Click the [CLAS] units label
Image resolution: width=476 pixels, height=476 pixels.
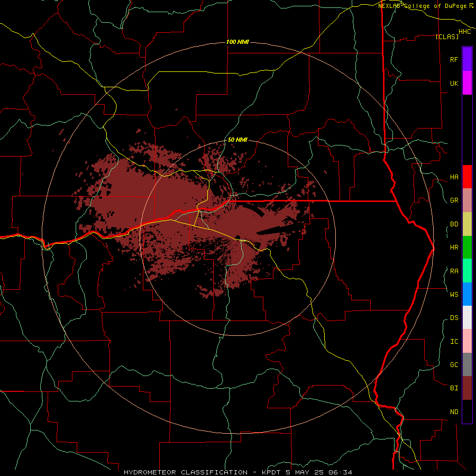pos(447,36)
